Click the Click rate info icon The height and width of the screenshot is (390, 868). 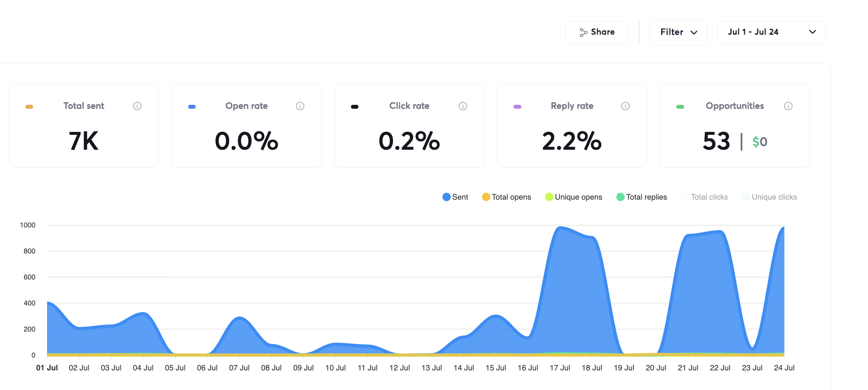pos(463,106)
